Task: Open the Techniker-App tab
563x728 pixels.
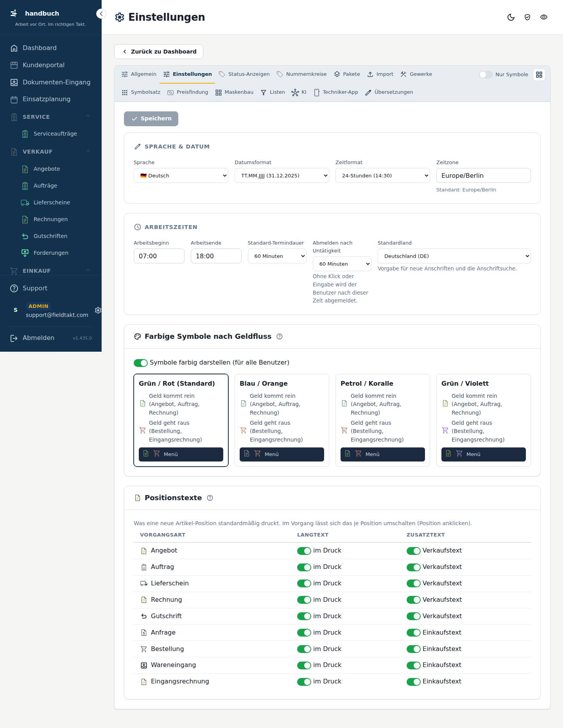Action: point(336,92)
